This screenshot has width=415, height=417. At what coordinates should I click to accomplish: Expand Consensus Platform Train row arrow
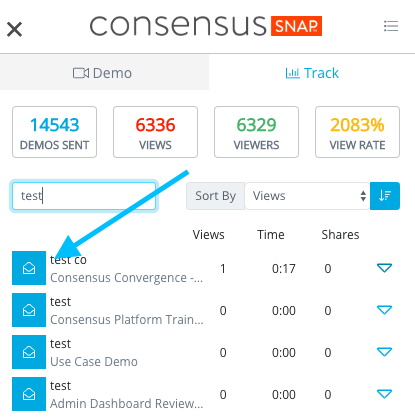pos(384,310)
